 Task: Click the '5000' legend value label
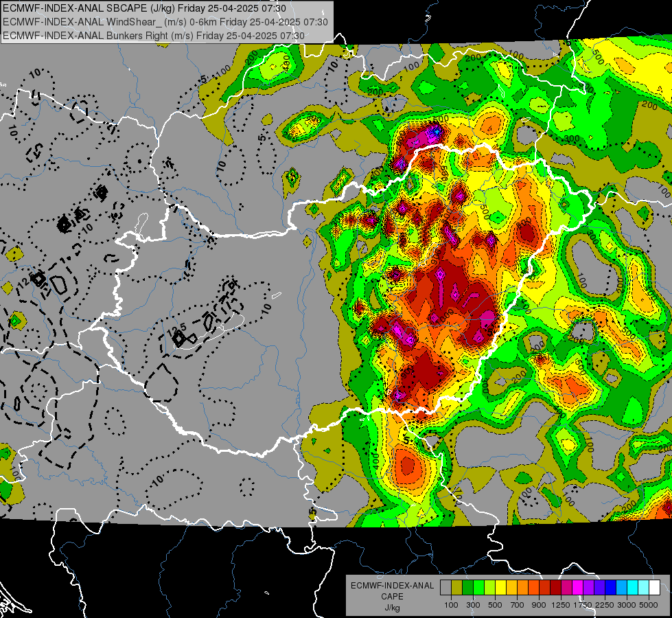(x=649, y=605)
